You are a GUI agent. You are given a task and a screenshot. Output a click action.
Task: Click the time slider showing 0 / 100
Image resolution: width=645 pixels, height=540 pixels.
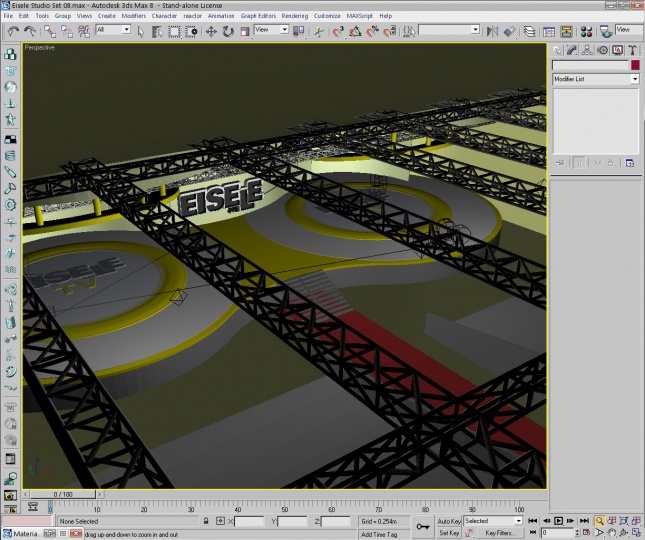click(x=63, y=494)
